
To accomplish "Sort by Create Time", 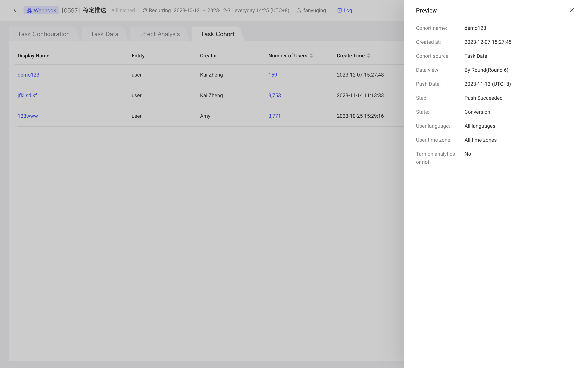I will tap(369, 56).
